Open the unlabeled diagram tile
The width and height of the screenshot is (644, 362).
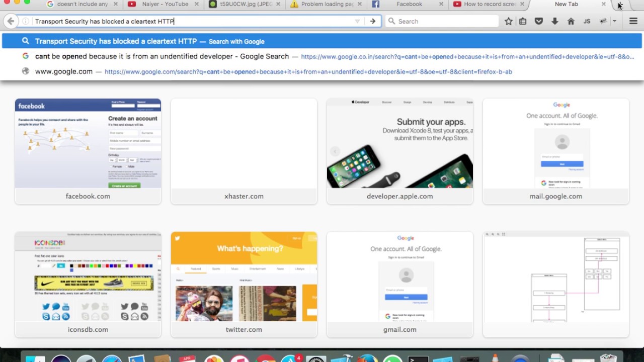556,285
